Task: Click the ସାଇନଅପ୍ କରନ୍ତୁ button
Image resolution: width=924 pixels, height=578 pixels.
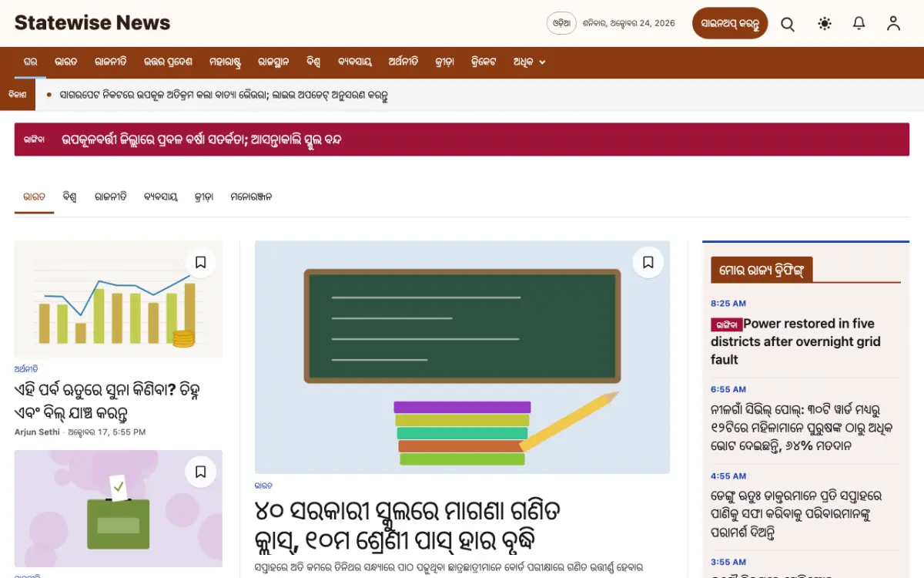Action: (730, 23)
